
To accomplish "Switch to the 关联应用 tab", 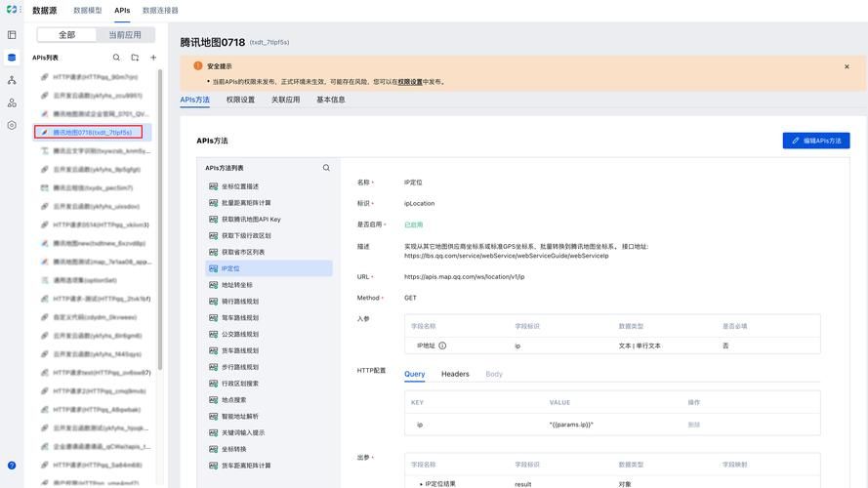I will tap(286, 100).
